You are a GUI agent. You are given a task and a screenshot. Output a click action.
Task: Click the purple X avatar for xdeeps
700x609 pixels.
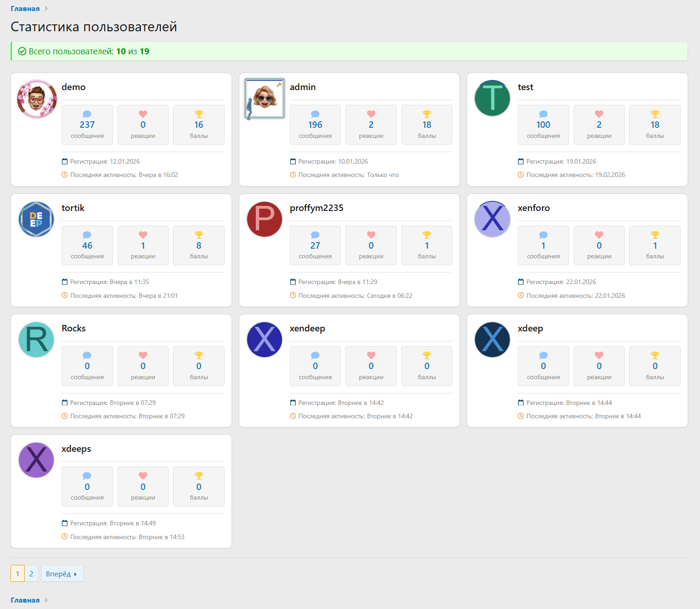(x=36, y=460)
